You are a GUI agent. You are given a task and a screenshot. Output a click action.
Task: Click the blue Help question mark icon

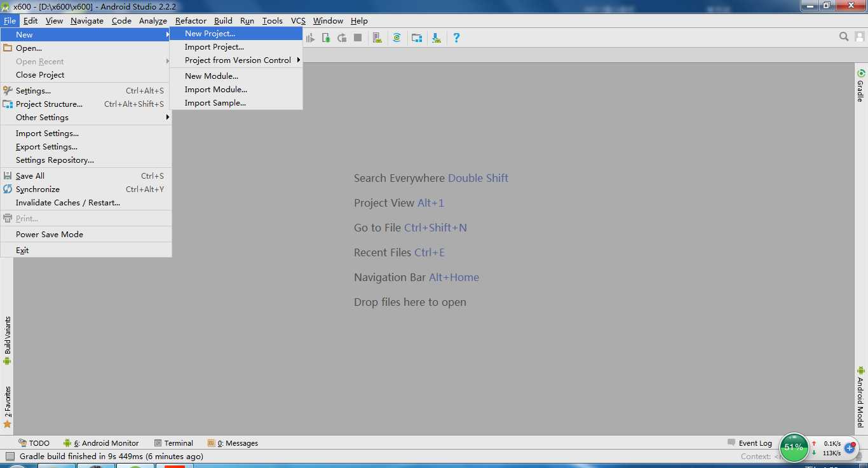[456, 38]
